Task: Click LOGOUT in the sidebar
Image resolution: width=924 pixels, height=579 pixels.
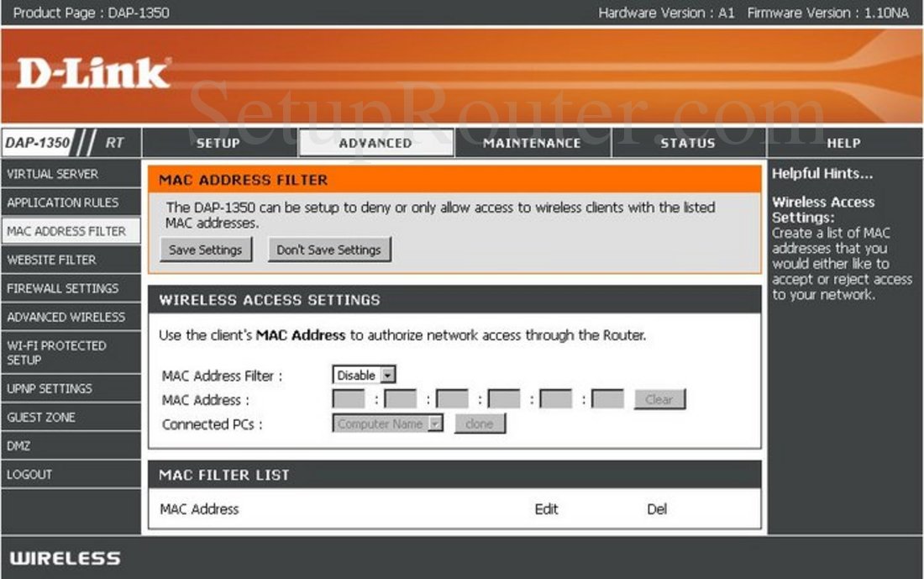Action: pyautogui.click(x=29, y=474)
